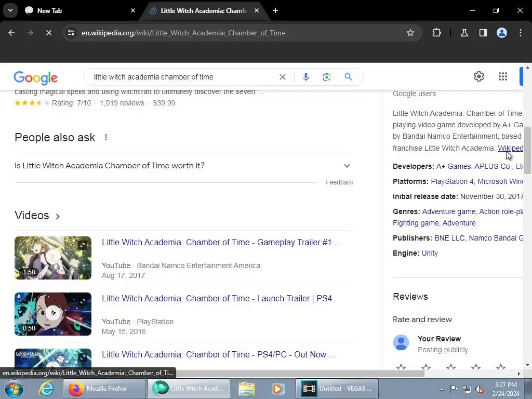Image resolution: width=532 pixels, height=399 pixels.
Task: Show hidden system tray icons
Action: click(x=442, y=389)
